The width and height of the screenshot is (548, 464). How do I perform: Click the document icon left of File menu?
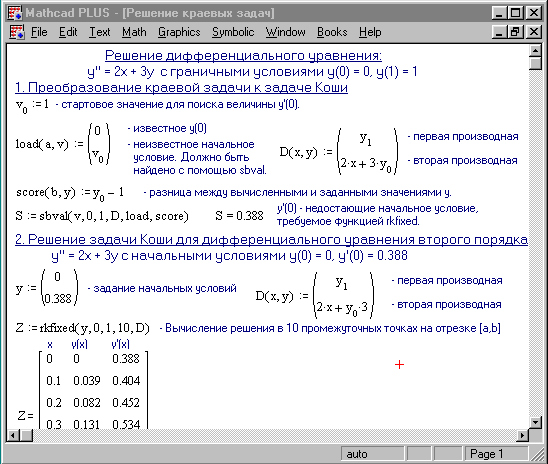click(x=16, y=32)
